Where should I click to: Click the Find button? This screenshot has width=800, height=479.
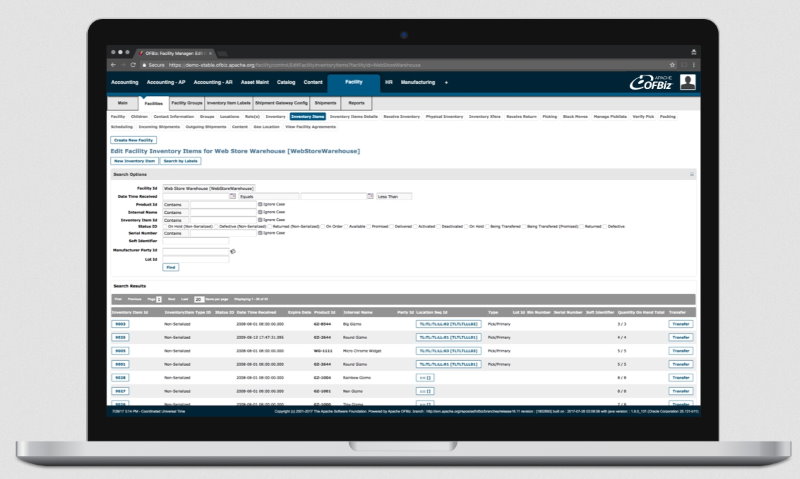(171, 267)
